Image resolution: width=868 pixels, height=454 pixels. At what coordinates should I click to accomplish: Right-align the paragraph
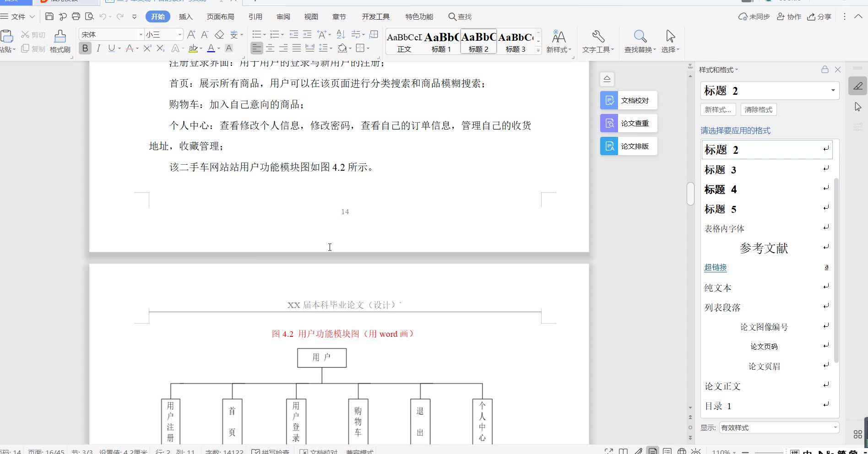click(283, 48)
